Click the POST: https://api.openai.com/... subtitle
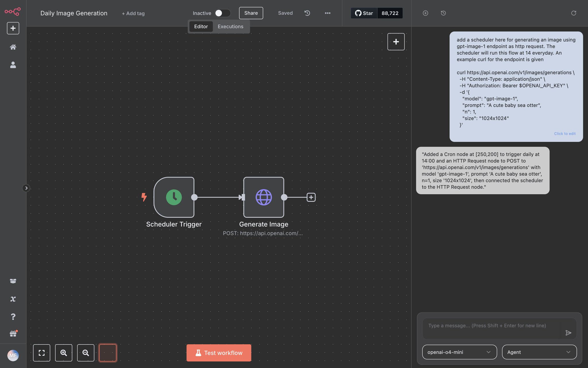This screenshot has width=588, height=368. pyautogui.click(x=263, y=233)
